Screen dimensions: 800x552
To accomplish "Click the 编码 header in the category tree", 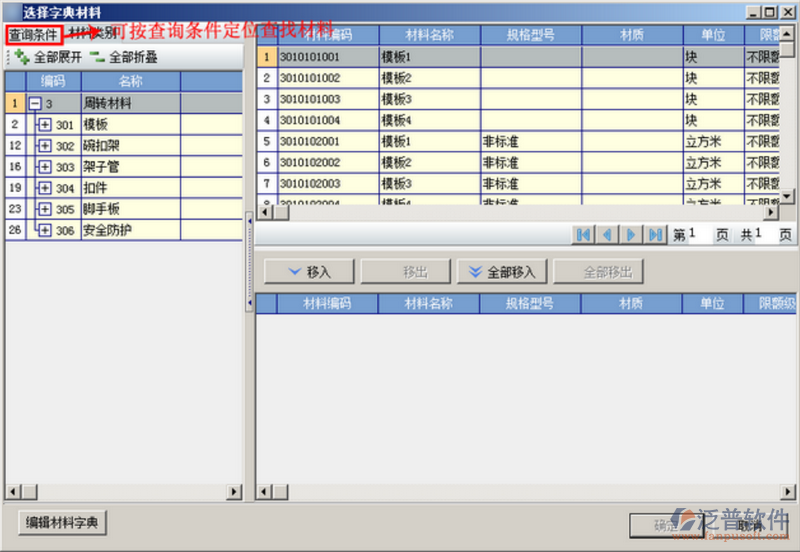I will (x=53, y=81).
